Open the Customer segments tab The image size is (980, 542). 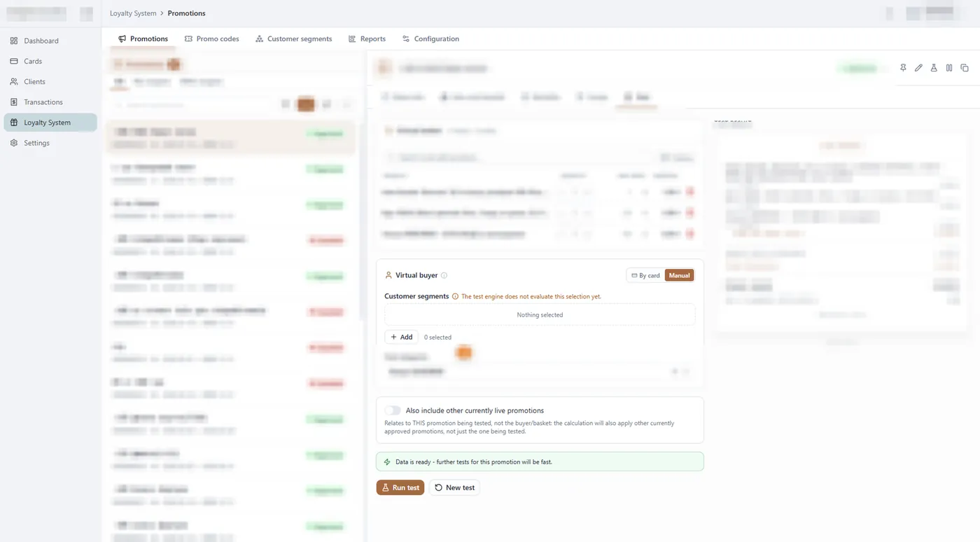point(293,39)
